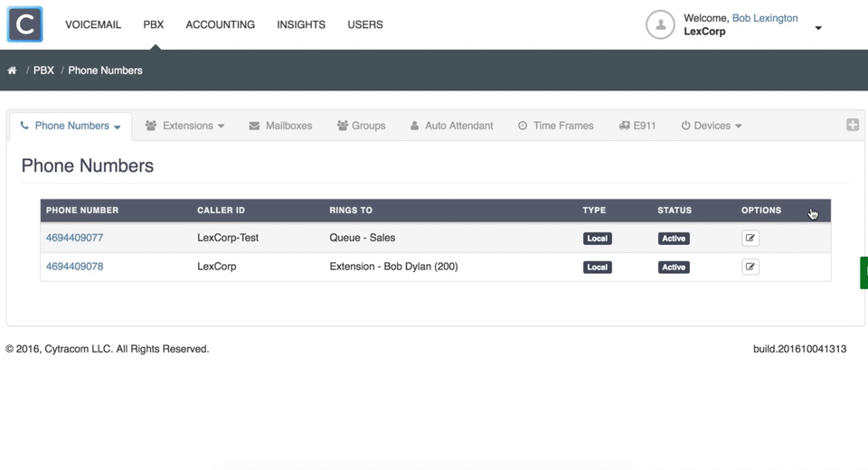
Task: Edit phone number 4694409078 row
Action: [x=750, y=267]
